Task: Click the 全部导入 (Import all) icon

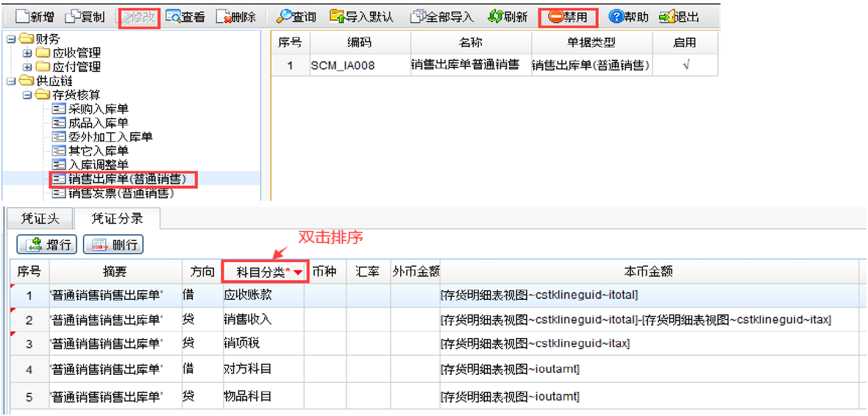Action: tap(419, 17)
